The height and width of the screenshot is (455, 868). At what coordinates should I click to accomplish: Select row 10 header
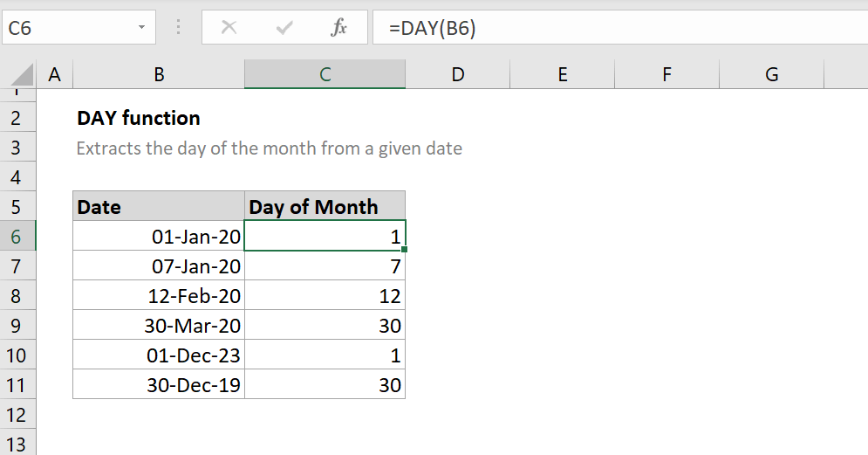[17, 355]
